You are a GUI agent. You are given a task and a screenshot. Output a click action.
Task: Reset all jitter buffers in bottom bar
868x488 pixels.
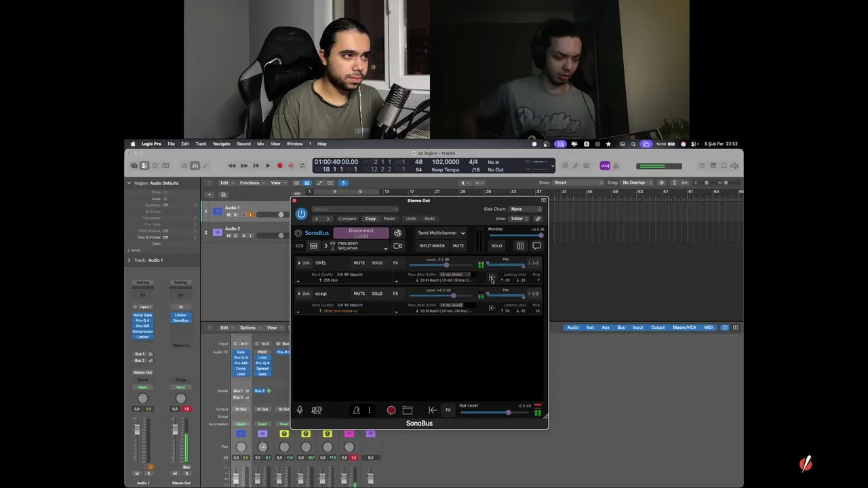(432, 410)
